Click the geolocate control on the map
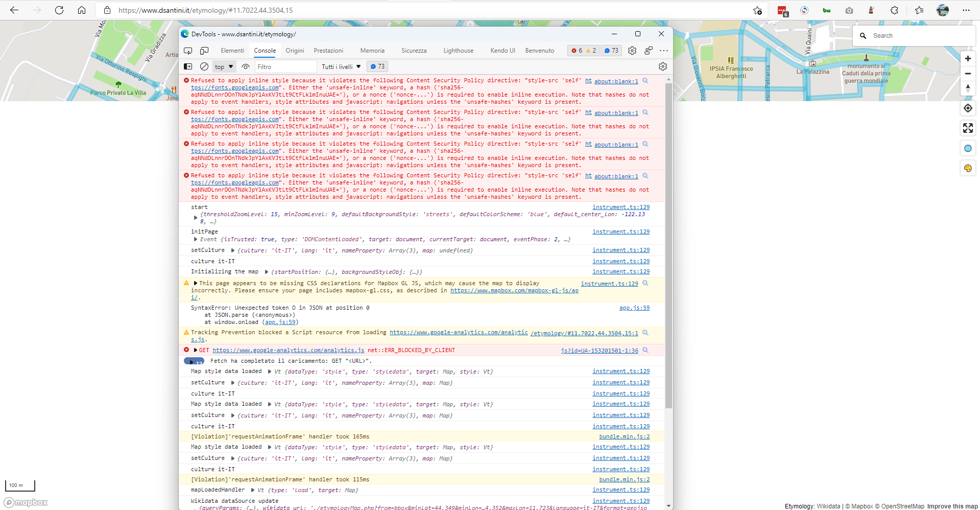The height and width of the screenshot is (510, 980). (x=967, y=108)
